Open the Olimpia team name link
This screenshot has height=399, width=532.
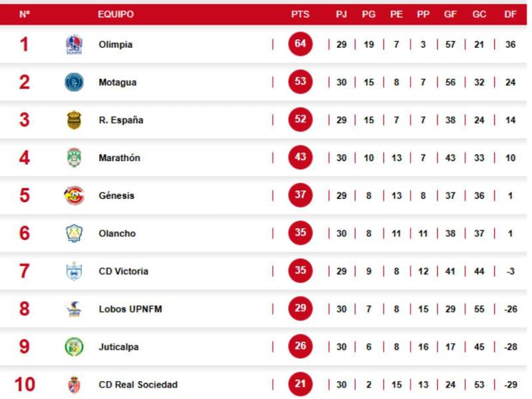coord(116,45)
